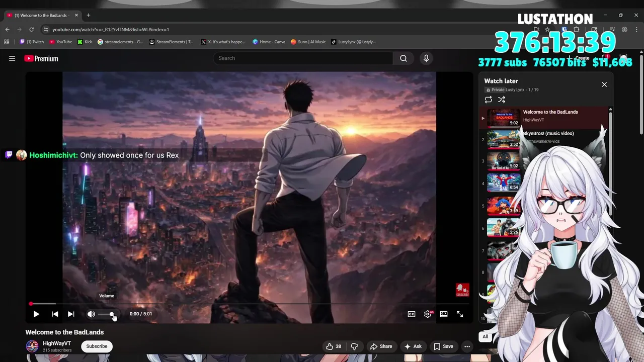The image size is (644, 362).
Task: Open the SkyeBros! (music video) playlist item
Action: (x=544, y=139)
